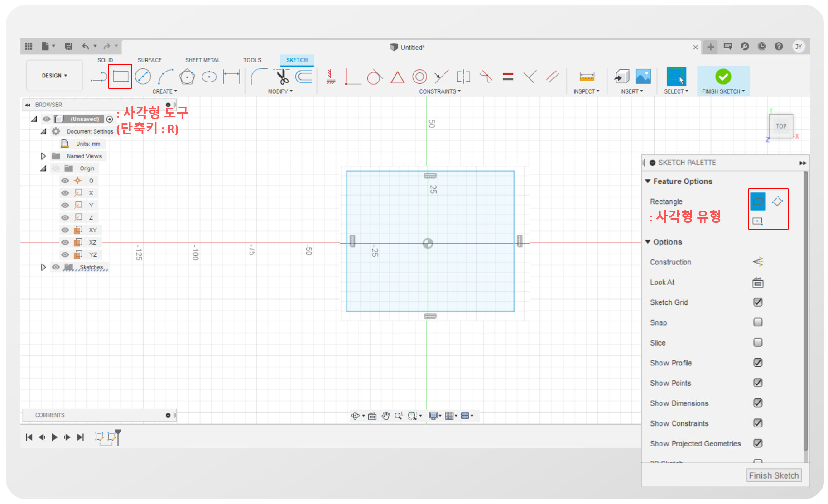Open the SELECT dropdown menu
This screenshot has width=828, height=504.
click(676, 91)
